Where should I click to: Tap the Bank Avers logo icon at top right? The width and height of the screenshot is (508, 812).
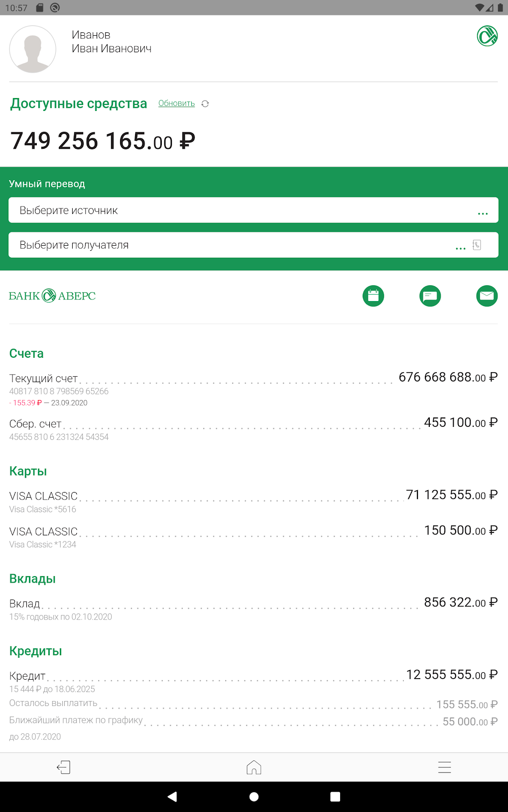click(487, 36)
